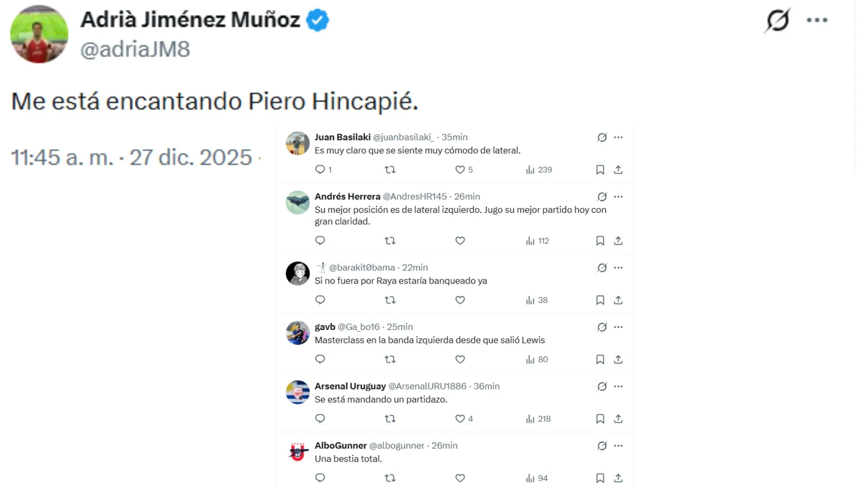Like the Arsenal Uruguay reply

[460, 419]
